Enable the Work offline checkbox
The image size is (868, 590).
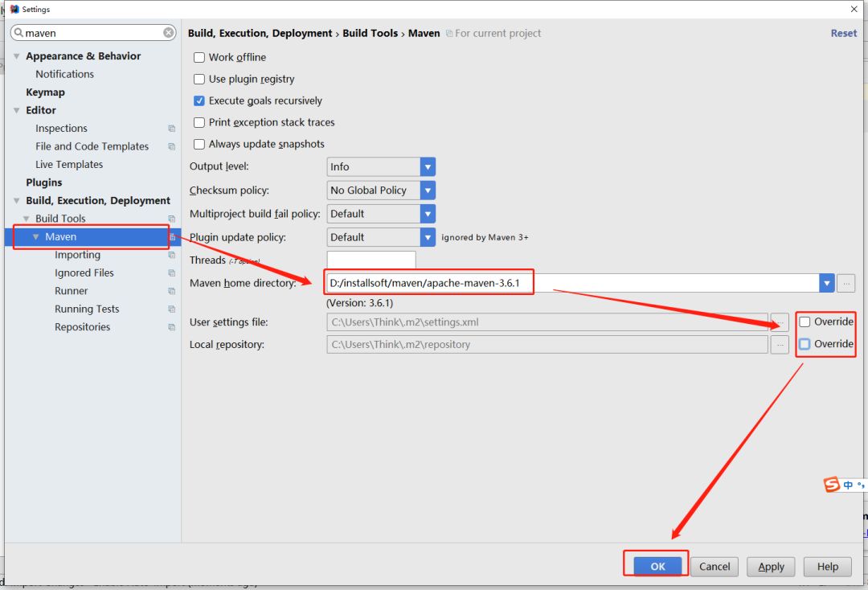[x=199, y=58]
